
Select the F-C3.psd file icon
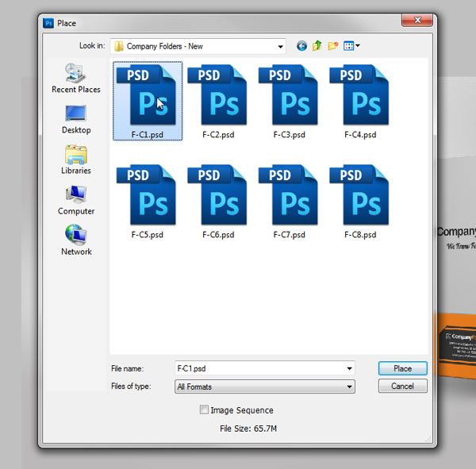tap(288, 94)
